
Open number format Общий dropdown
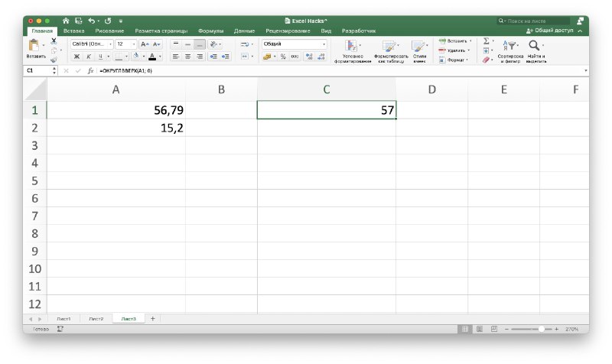tap(324, 44)
